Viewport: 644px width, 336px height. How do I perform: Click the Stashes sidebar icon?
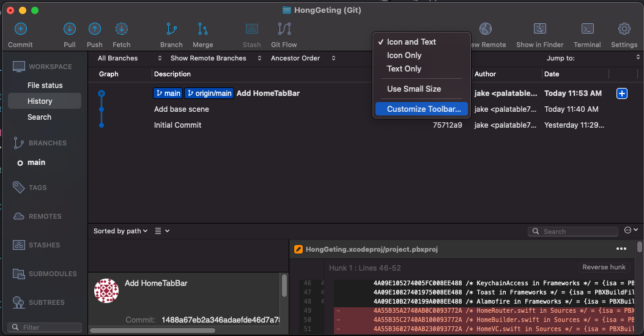18,245
